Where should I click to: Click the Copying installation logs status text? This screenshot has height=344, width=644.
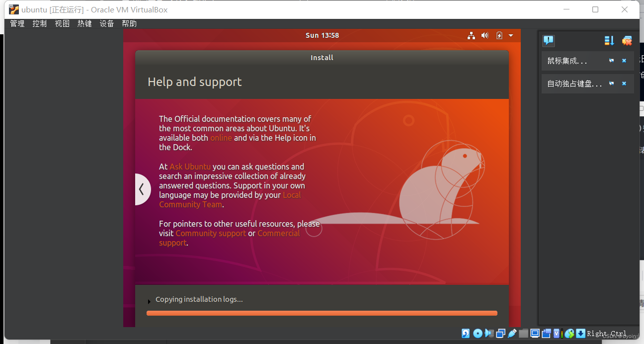tap(199, 299)
